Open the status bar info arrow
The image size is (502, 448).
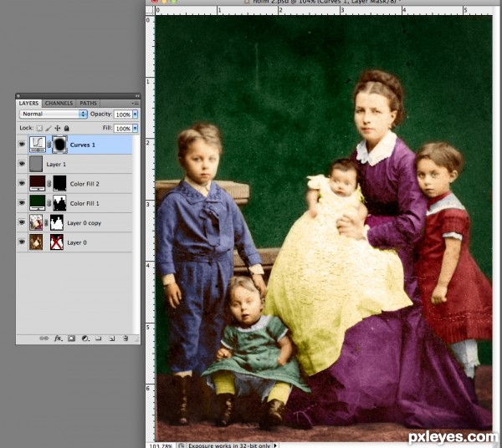click(x=275, y=445)
